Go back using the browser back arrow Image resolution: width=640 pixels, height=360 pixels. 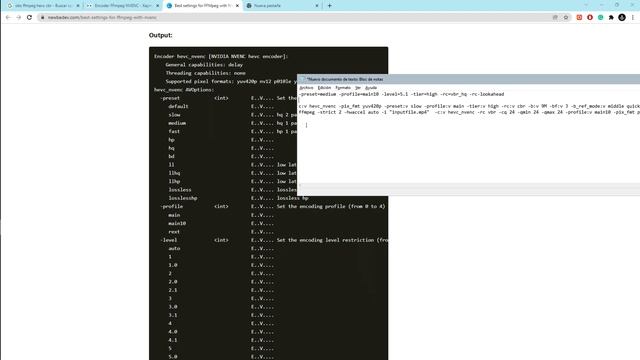coord(8,18)
